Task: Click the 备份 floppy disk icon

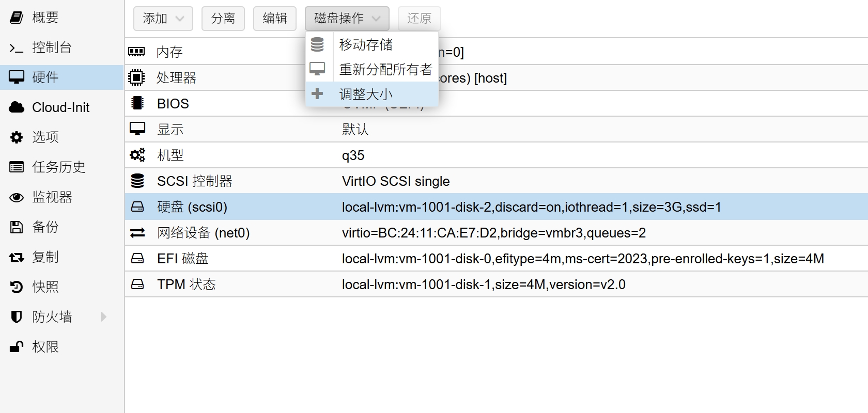Action: click(17, 227)
